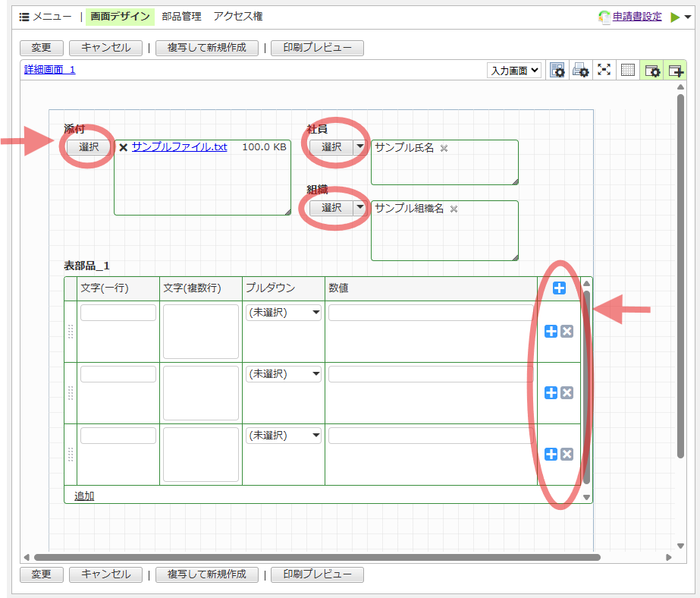Switch to the 部品管理 tab
The height and width of the screenshot is (598, 700).
click(x=181, y=16)
